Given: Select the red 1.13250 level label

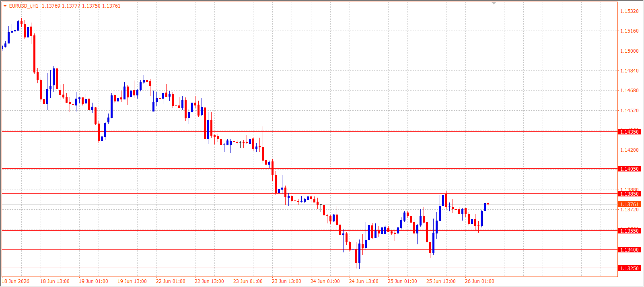Looking at the screenshot, I should click(630, 268).
